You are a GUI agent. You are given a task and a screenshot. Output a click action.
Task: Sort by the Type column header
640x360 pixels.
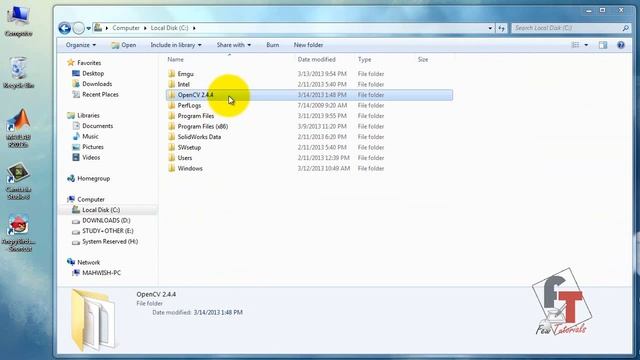pyautogui.click(x=364, y=60)
